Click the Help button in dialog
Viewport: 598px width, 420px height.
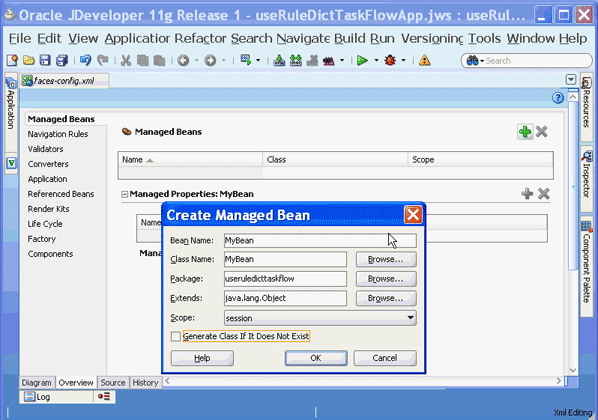tap(202, 358)
